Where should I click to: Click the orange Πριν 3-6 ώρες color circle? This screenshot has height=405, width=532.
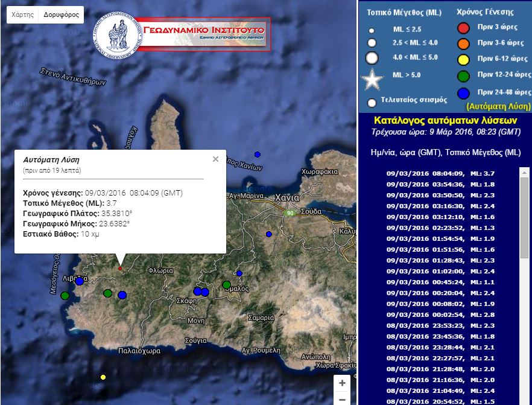pyautogui.click(x=463, y=43)
